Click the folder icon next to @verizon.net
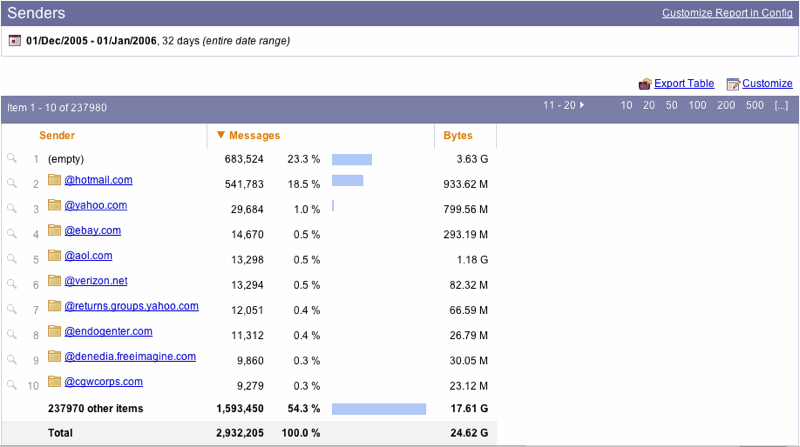Screen dimensions: 800x447 pos(55,282)
